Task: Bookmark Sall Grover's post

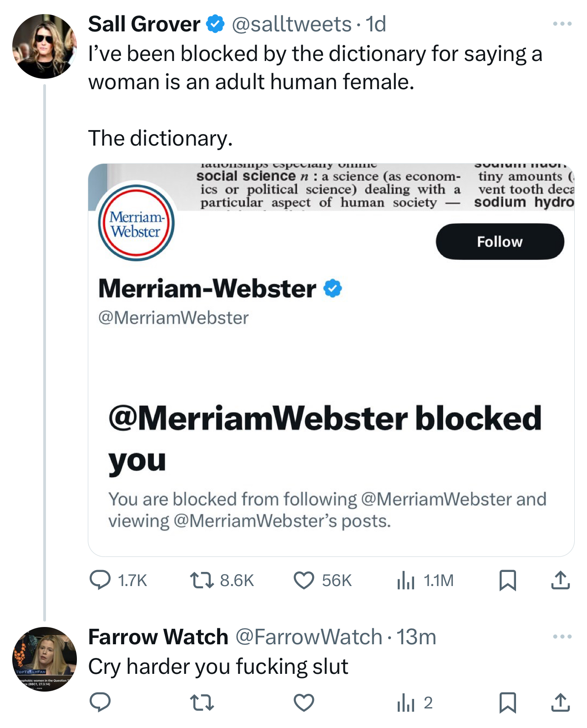Action: (507, 580)
